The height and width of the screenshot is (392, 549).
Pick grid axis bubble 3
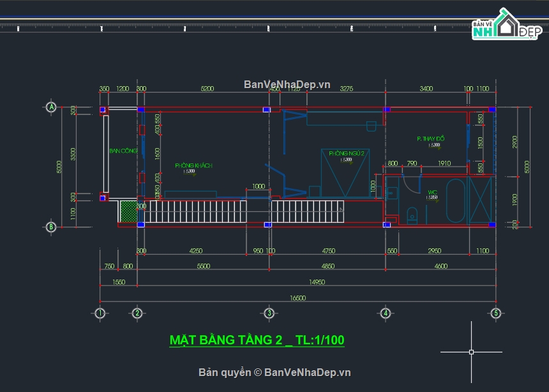[x=269, y=313]
